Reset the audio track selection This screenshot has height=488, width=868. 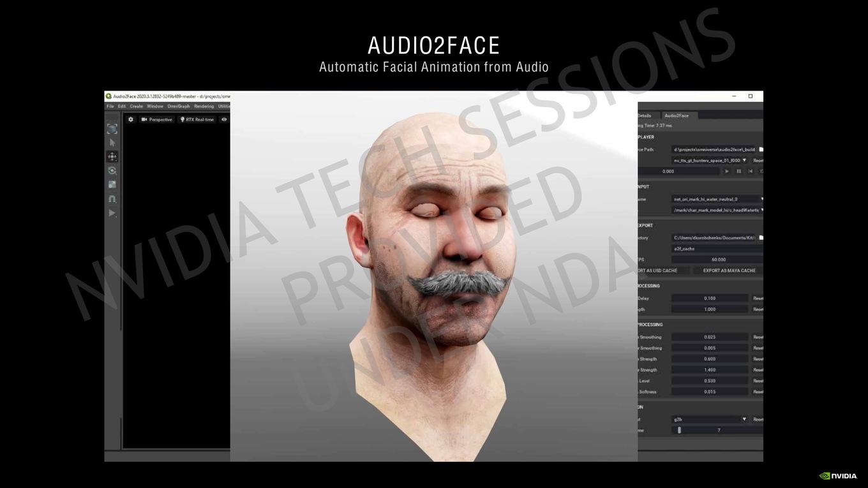point(758,160)
